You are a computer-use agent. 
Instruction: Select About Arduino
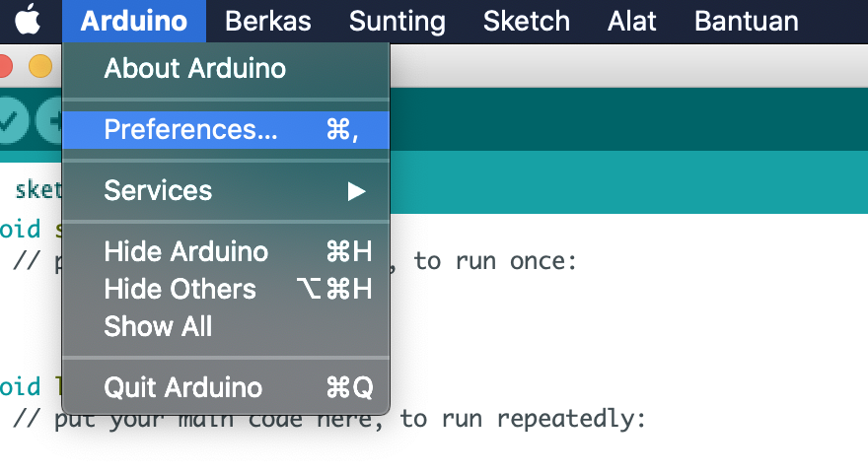[x=226, y=69]
